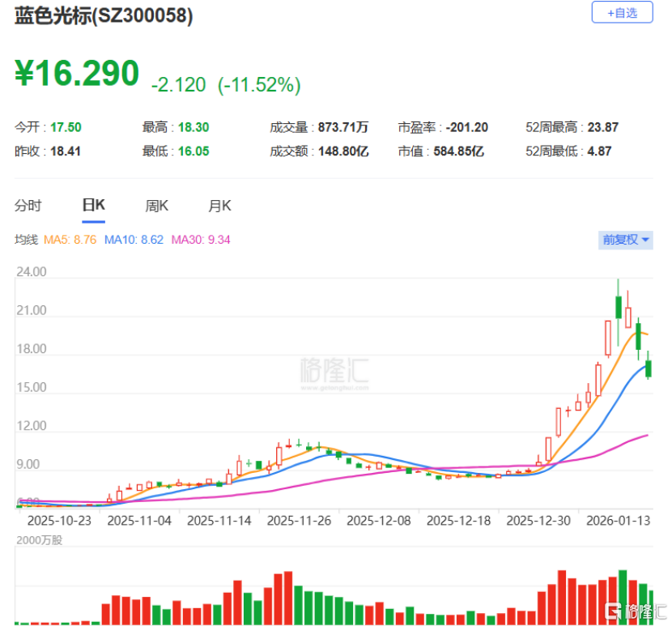Open the 月K monthly chart tab

pos(219,206)
